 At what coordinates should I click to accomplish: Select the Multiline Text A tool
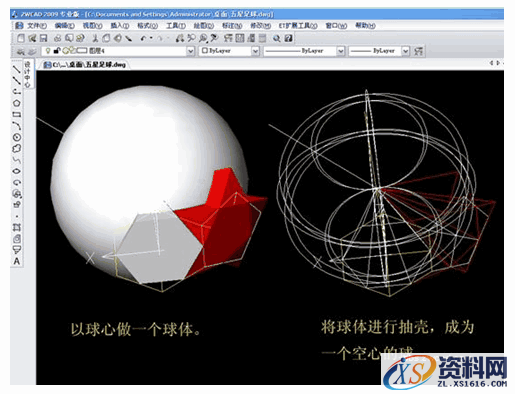click(x=17, y=262)
